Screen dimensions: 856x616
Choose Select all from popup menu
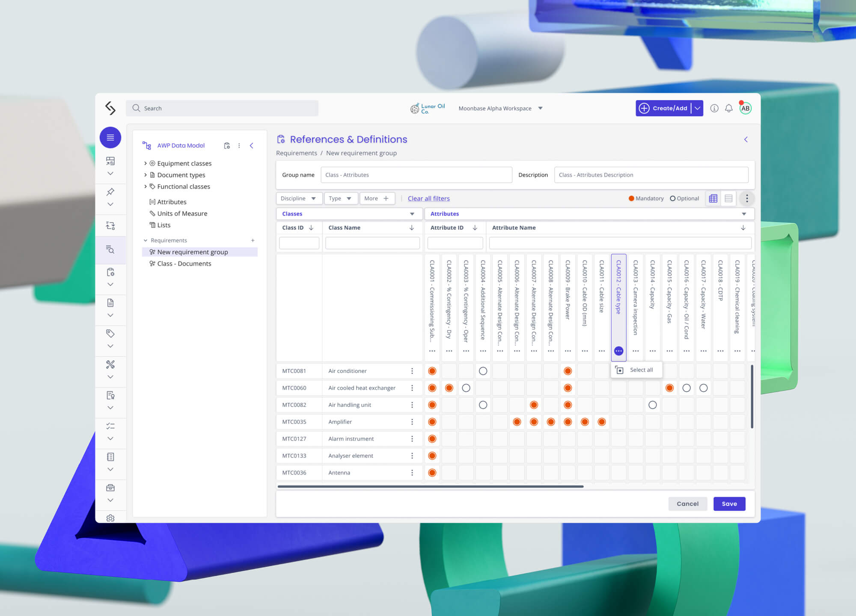pyautogui.click(x=641, y=370)
